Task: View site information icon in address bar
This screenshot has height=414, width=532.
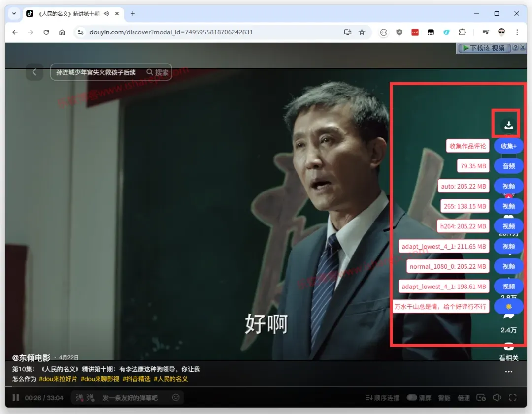Action: (80, 32)
